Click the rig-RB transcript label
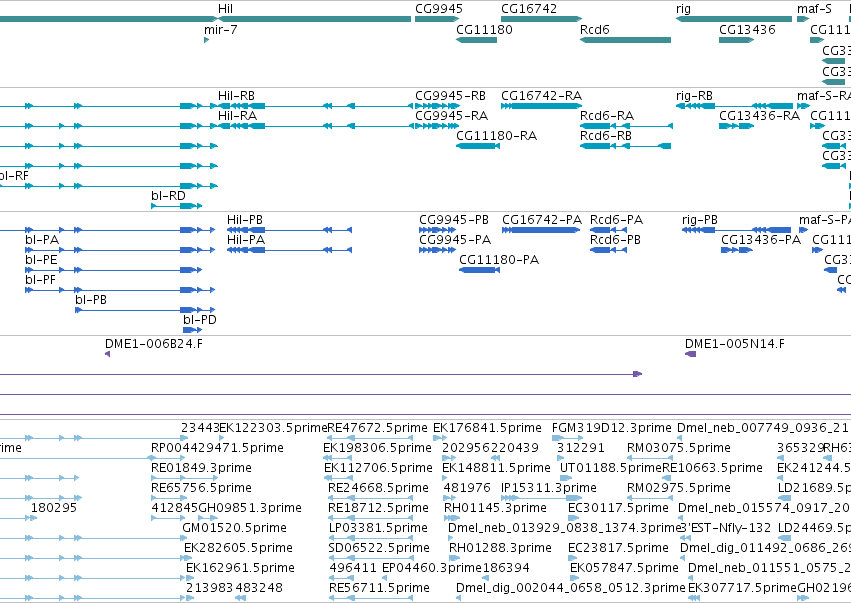Image resolution: width=851 pixels, height=603 pixels. 694,96
